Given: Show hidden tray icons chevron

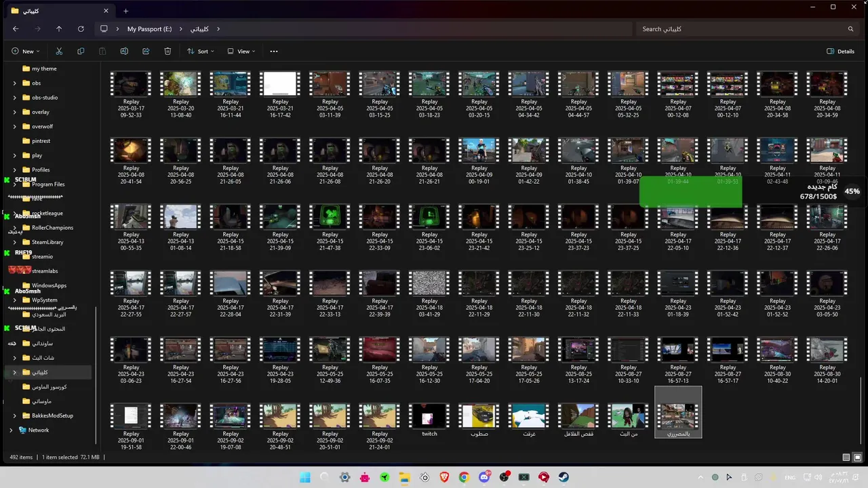Looking at the screenshot, I should click(701, 477).
